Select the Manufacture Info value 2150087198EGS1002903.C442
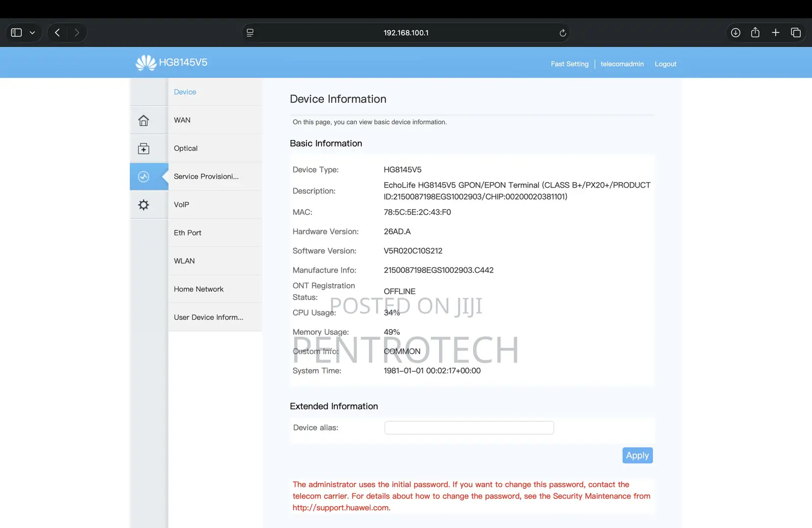Viewport: 812px width, 528px height. pos(438,270)
